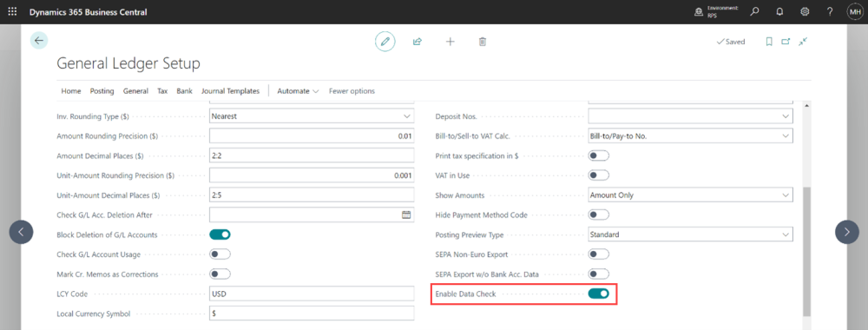Click the Enable Data Check label
The image size is (868, 330).
coord(465,294)
